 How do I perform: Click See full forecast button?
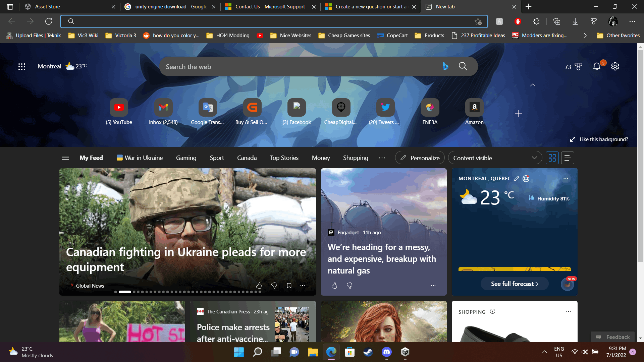pyautogui.click(x=514, y=284)
